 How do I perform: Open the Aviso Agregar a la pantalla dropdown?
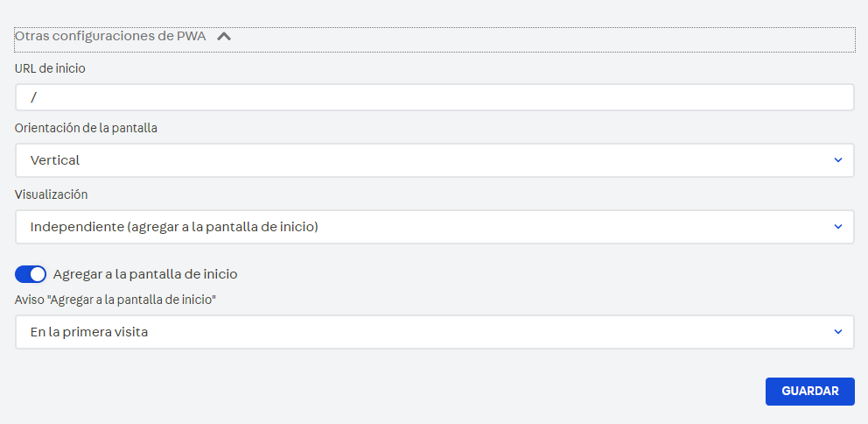(434, 332)
